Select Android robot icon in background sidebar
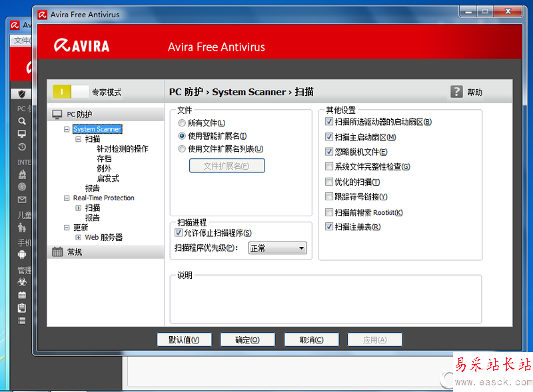Screen dimensions: 533x392 pyautogui.click(x=22, y=254)
